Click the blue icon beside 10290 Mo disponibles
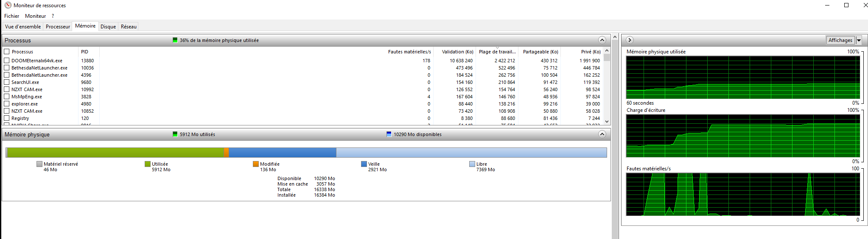 pyautogui.click(x=389, y=134)
